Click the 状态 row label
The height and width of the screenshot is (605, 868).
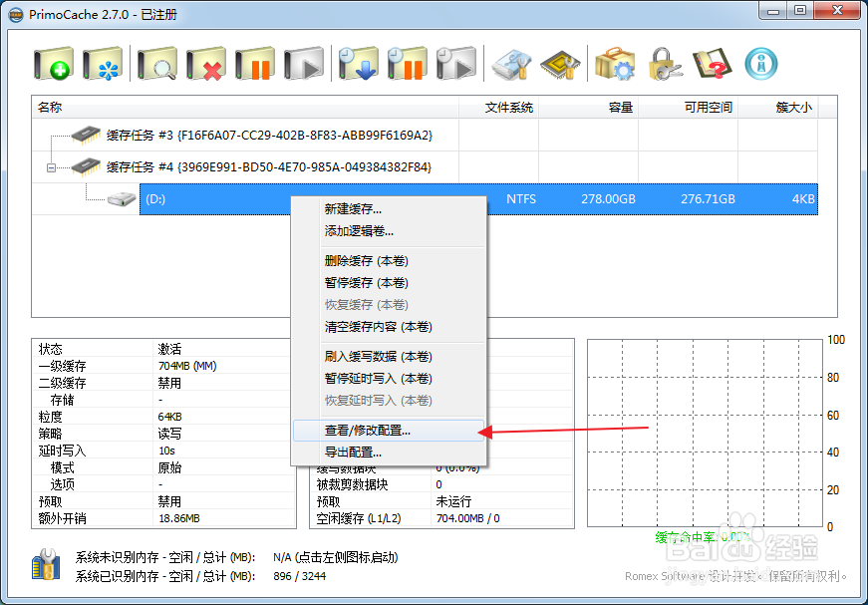(51, 349)
